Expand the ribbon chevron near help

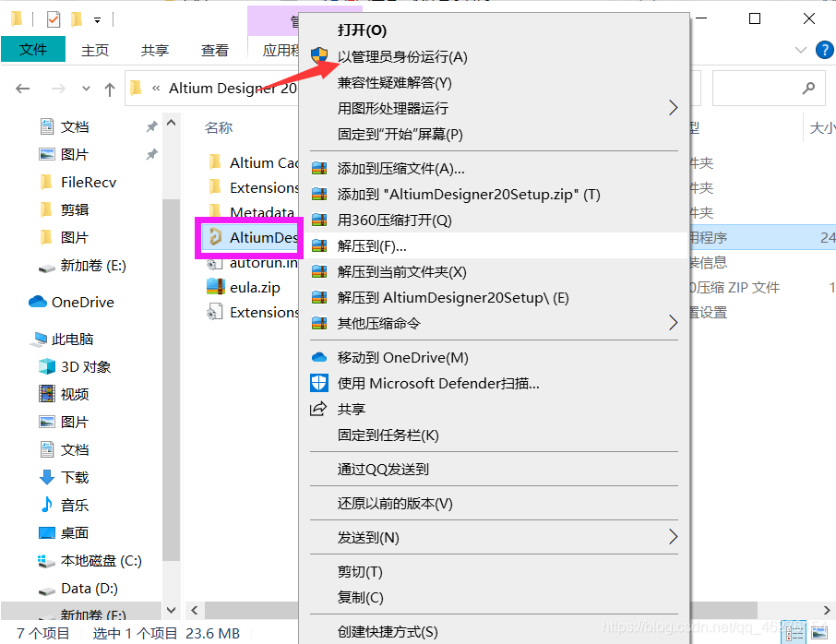800,50
